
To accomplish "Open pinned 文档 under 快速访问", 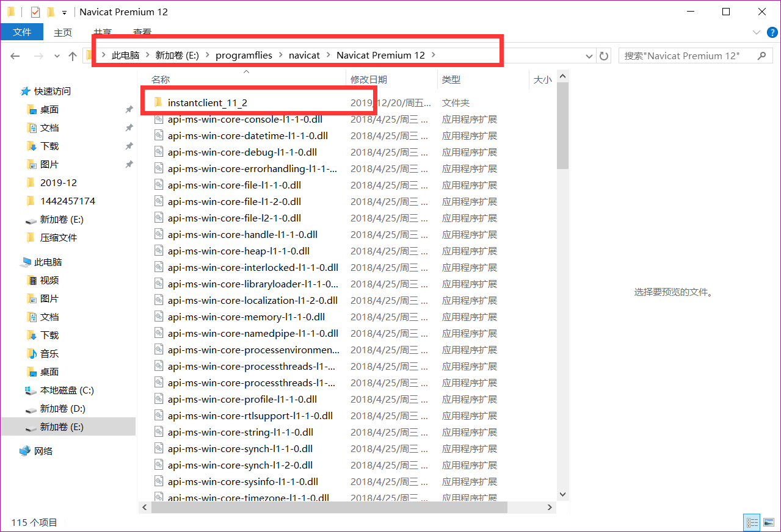I will [x=49, y=128].
